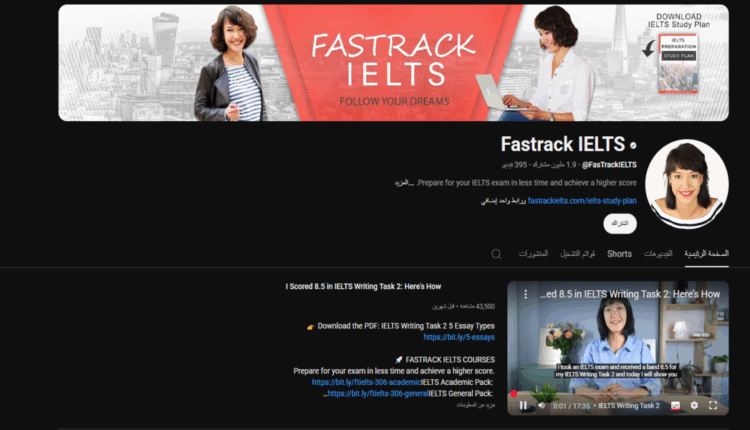Toggle subtitles in the video player

tap(675, 406)
